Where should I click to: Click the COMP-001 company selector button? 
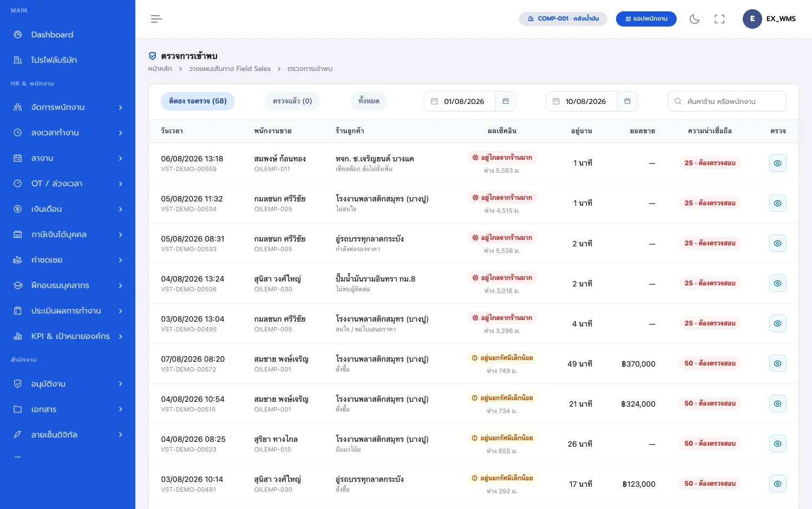(x=563, y=19)
